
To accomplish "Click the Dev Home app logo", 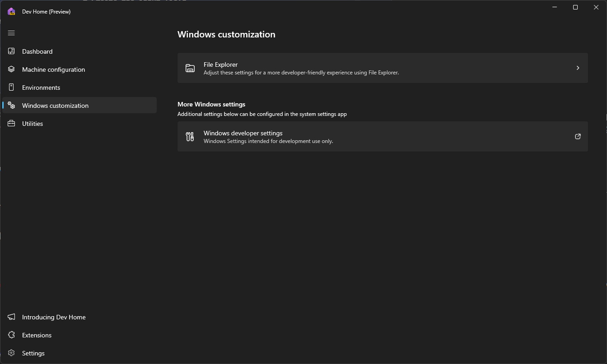I will (11, 11).
